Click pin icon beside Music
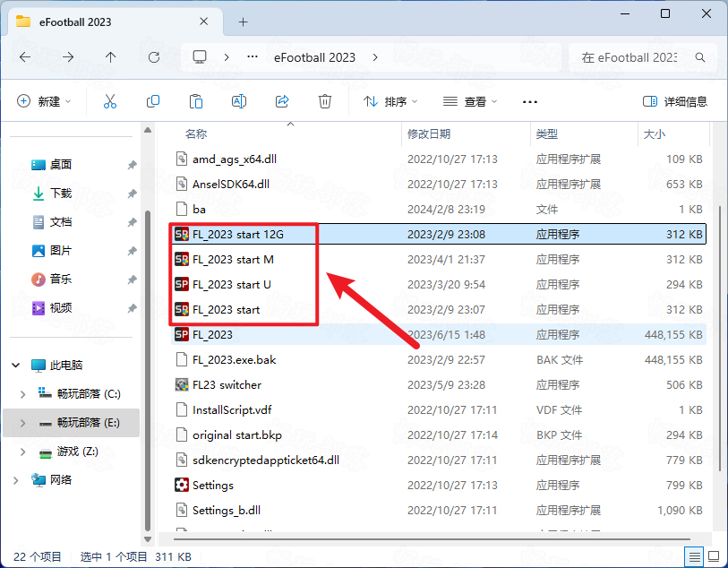Viewport: 728px width, 568px height. [x=132, y=280]
